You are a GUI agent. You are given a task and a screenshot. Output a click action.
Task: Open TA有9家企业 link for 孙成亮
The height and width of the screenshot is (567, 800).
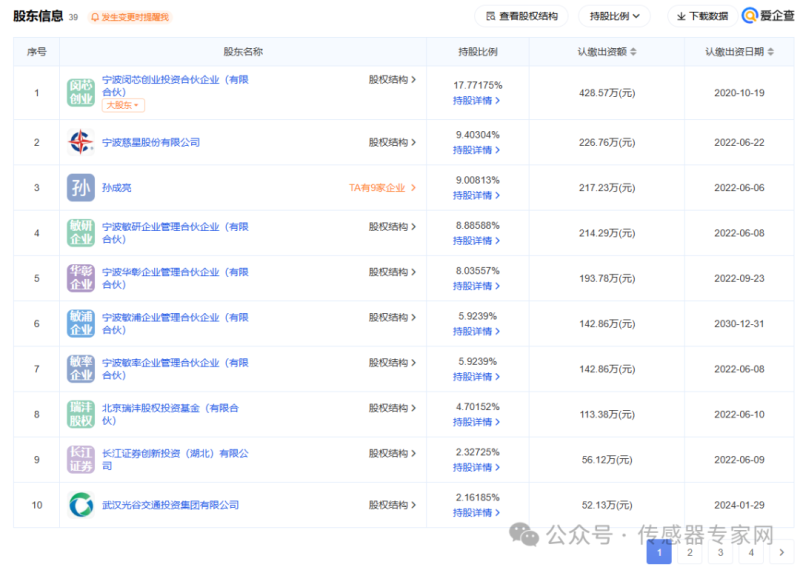(382, 188)
